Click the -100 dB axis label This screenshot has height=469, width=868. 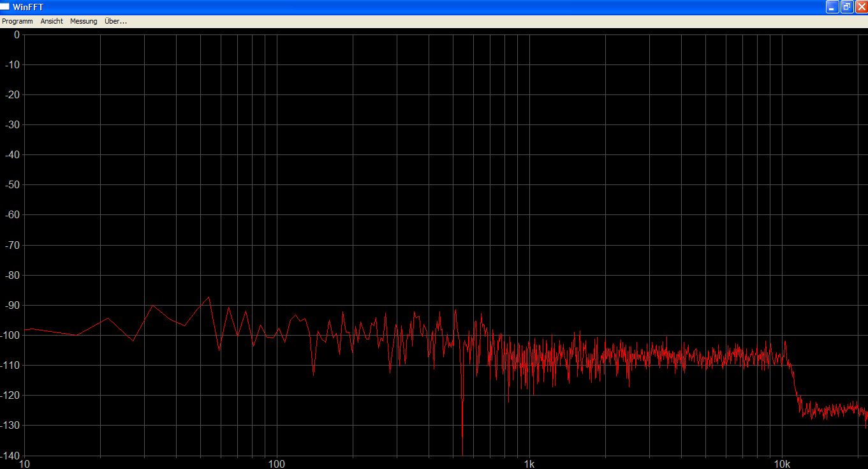[x=11, y=335]
